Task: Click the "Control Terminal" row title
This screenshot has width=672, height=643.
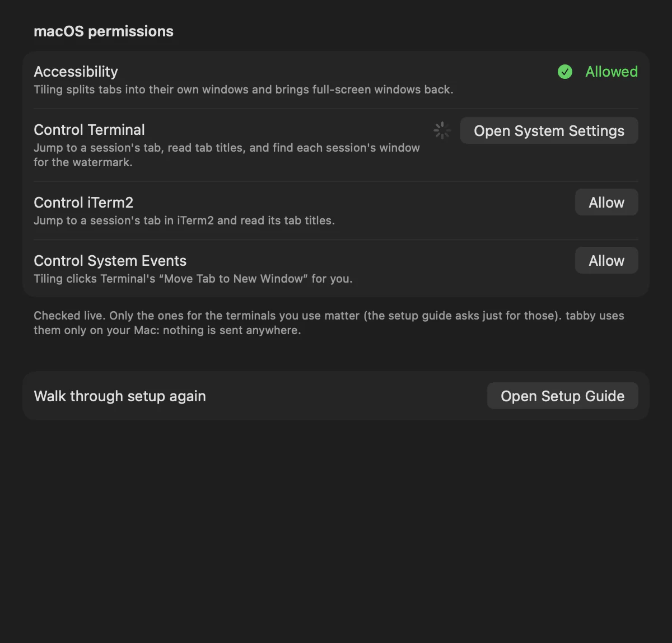Action: (x=89, y=130)
